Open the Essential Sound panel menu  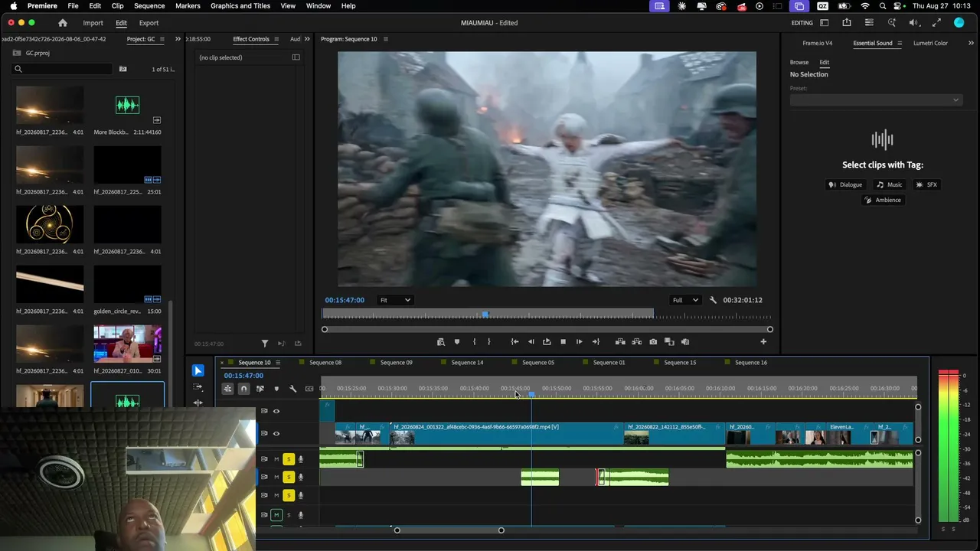click(x=900, y=44)
